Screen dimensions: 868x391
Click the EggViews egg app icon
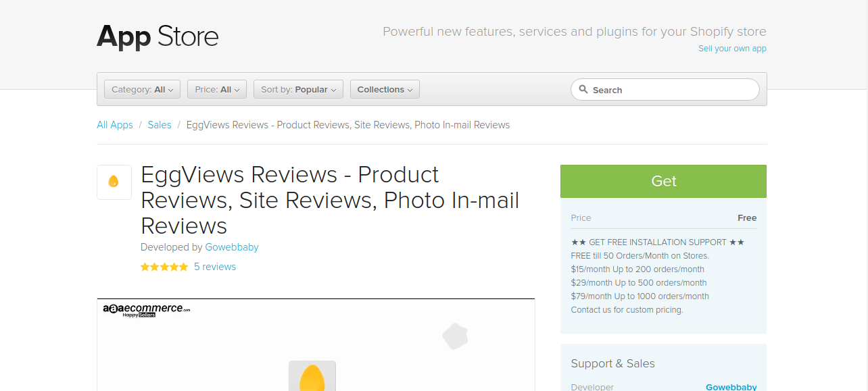tap(114, 182)
